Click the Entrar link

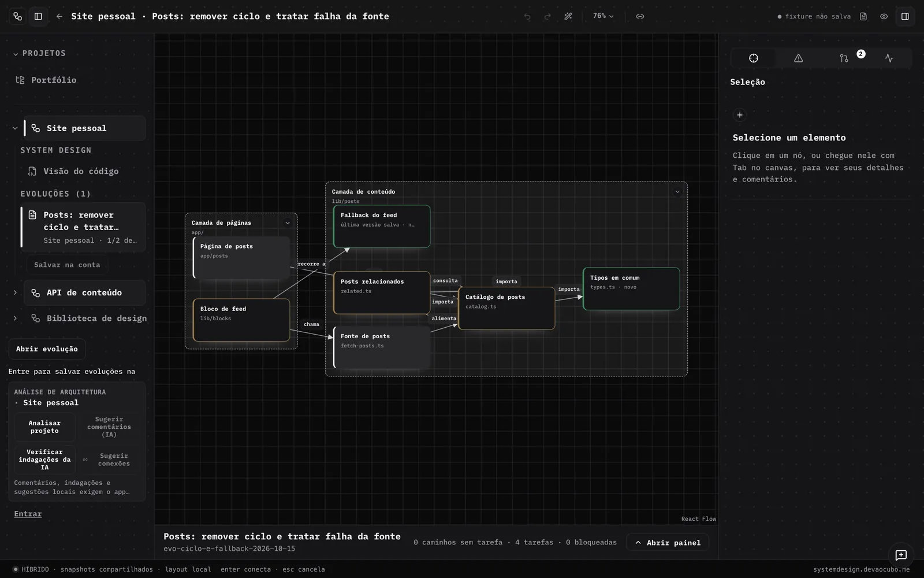coord(28,514)
